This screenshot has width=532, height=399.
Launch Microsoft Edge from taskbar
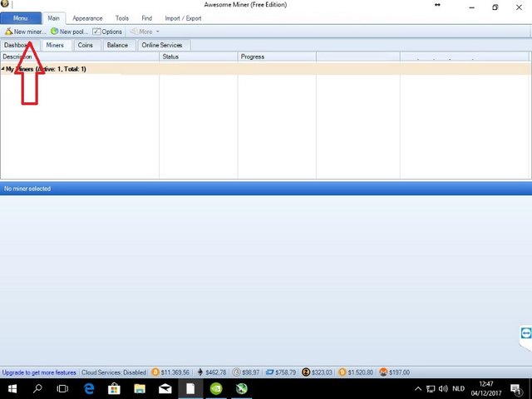click(89, 389)
